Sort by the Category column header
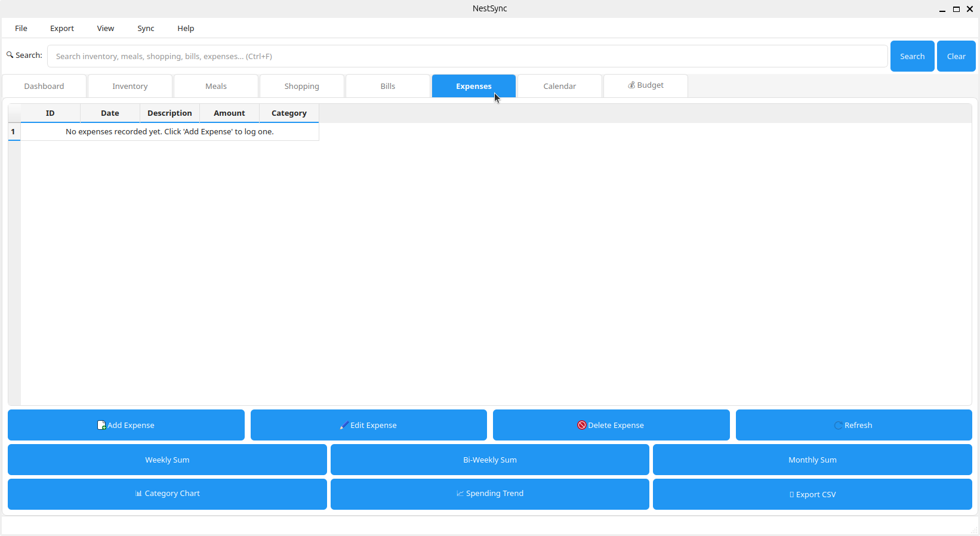 tap(289, 113)
